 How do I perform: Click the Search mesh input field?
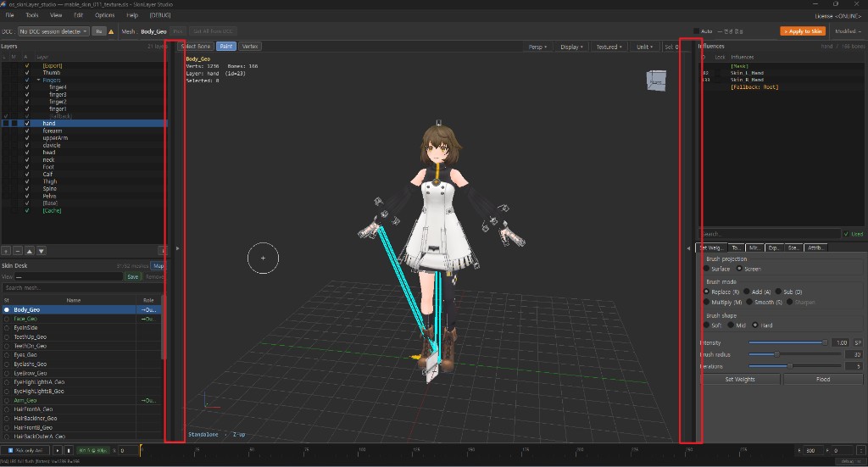coord(82,287)
